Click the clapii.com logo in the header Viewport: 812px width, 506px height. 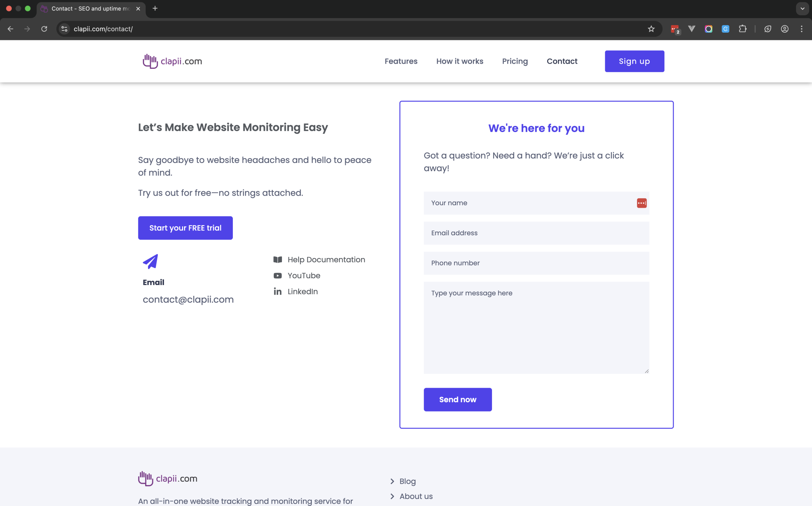click(x=172, y=61)
